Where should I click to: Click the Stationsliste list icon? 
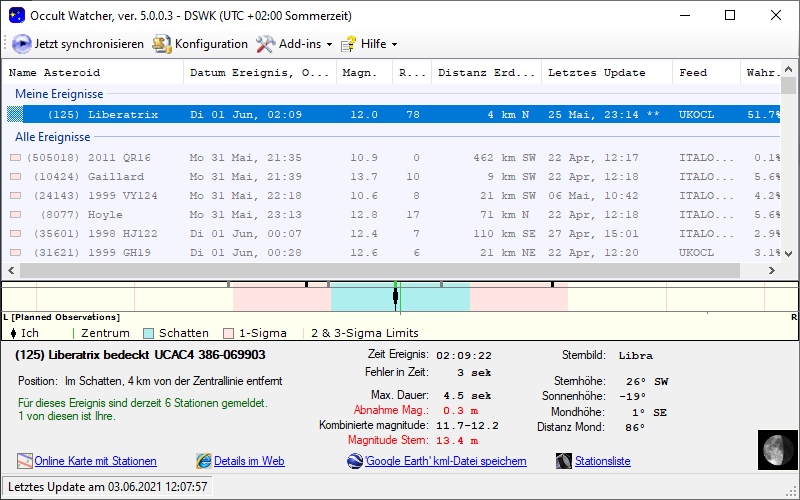(564, 461)
